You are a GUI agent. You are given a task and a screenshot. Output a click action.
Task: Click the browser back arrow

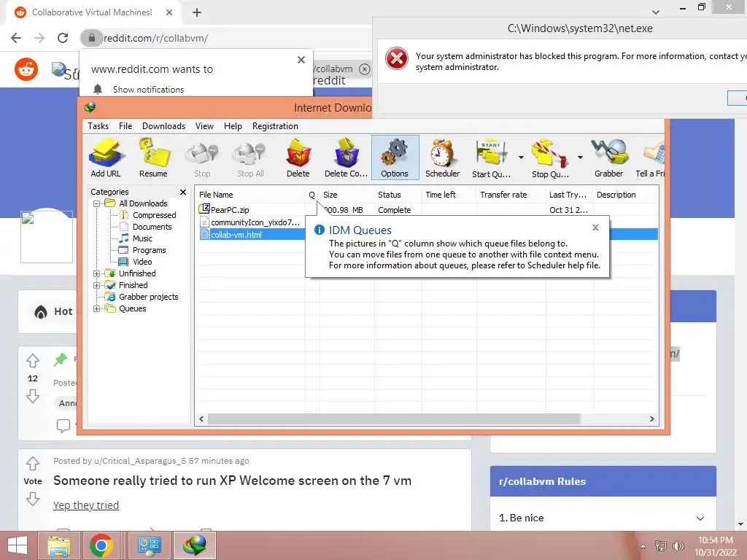tap(16, 38)
